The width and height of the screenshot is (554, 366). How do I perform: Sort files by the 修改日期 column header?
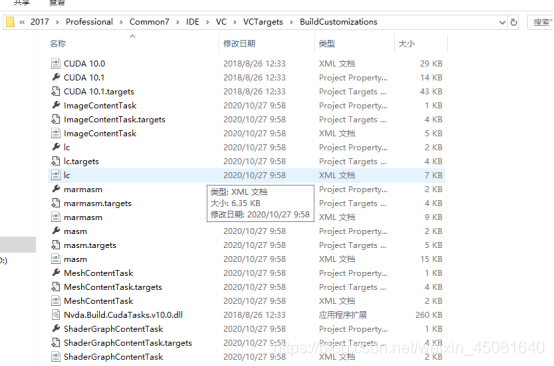(x=239, y=43)
